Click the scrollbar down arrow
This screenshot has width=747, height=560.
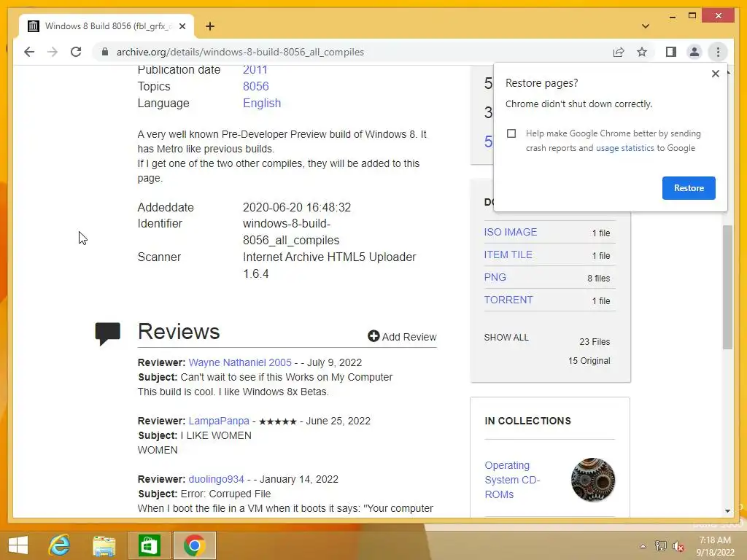tap(727, 511)
